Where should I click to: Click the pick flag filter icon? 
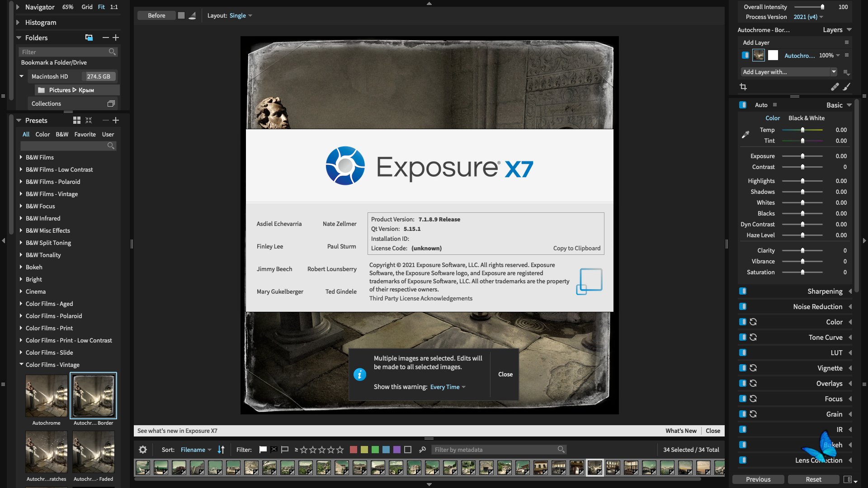click(x=263, y=450)
